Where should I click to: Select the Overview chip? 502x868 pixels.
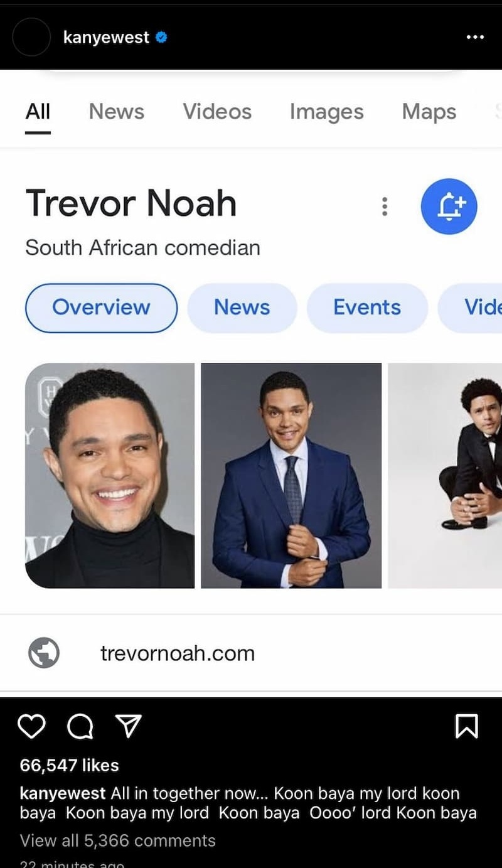101,308
